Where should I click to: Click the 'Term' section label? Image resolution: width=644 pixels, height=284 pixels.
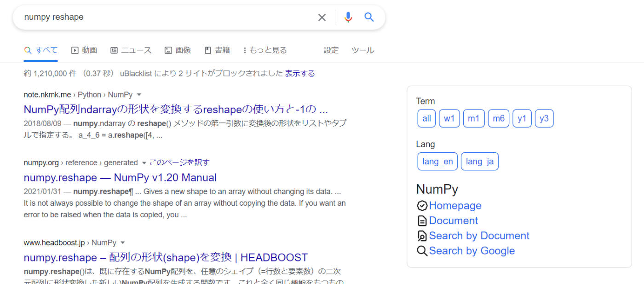coord(425,101)
